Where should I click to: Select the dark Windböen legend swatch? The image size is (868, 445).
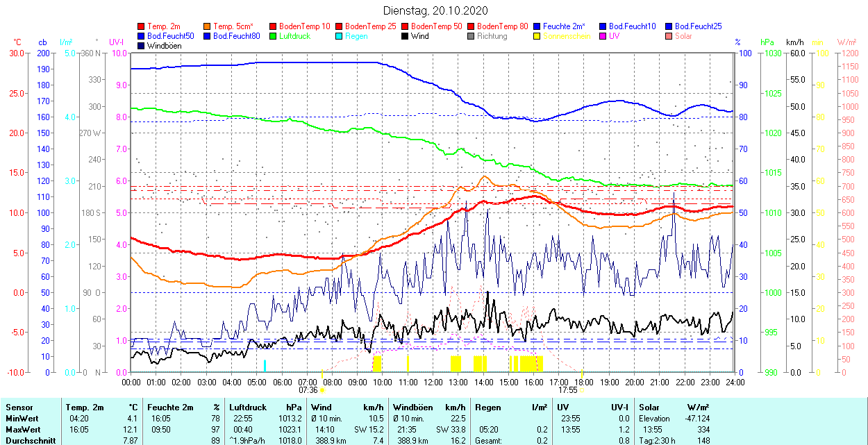[x=142, y=46]
